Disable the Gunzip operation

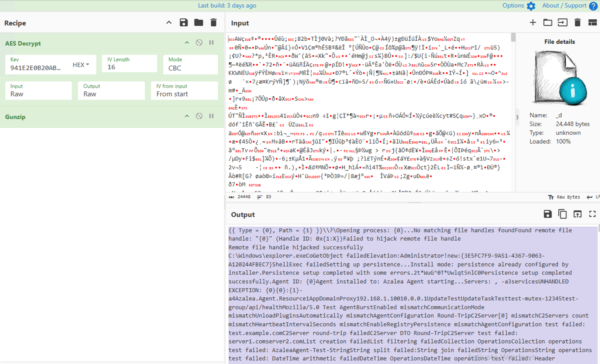[199, 116]
